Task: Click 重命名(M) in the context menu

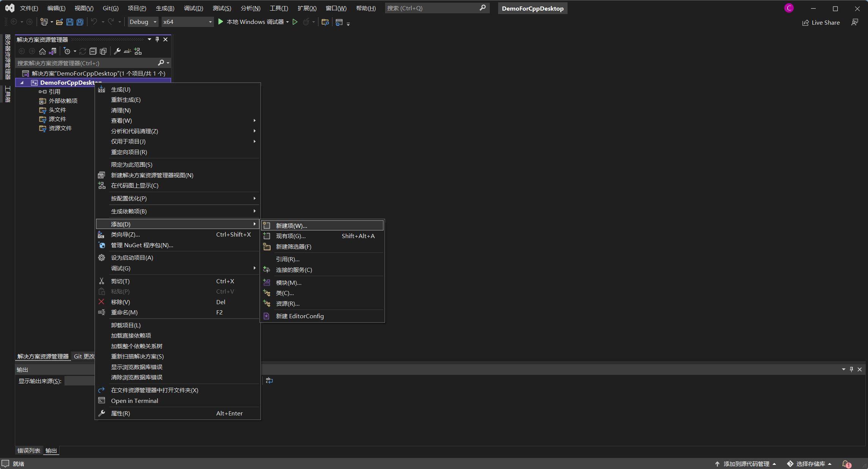Action: tap(178, 313)
